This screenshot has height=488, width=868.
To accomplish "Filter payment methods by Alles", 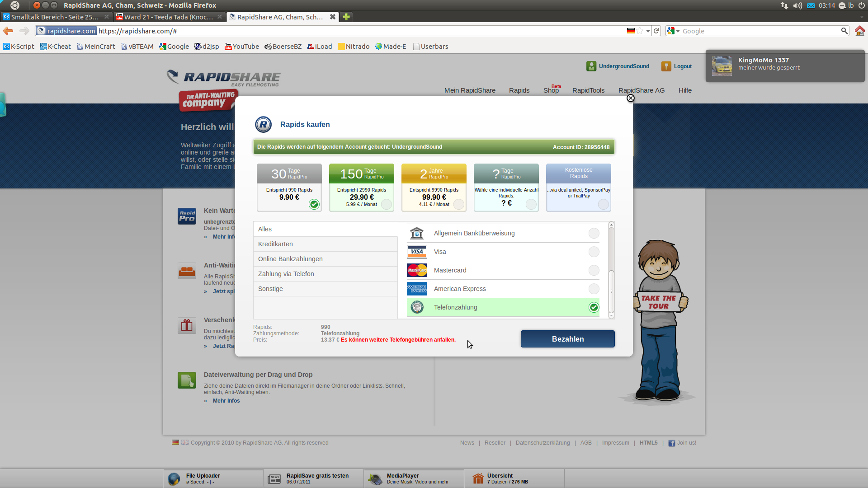I will point(325,229).
